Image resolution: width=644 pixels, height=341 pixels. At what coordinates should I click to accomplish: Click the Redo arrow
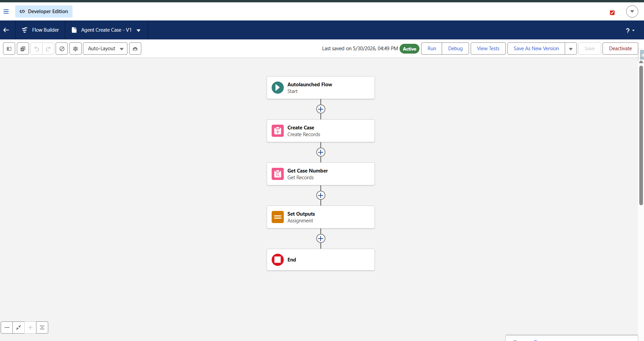click(48, 49)
